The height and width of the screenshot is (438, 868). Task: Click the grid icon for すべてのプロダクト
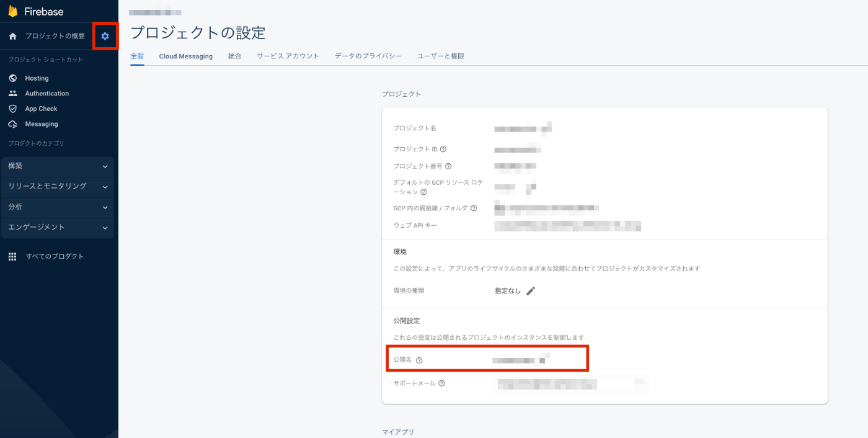[x=12, y=257]
